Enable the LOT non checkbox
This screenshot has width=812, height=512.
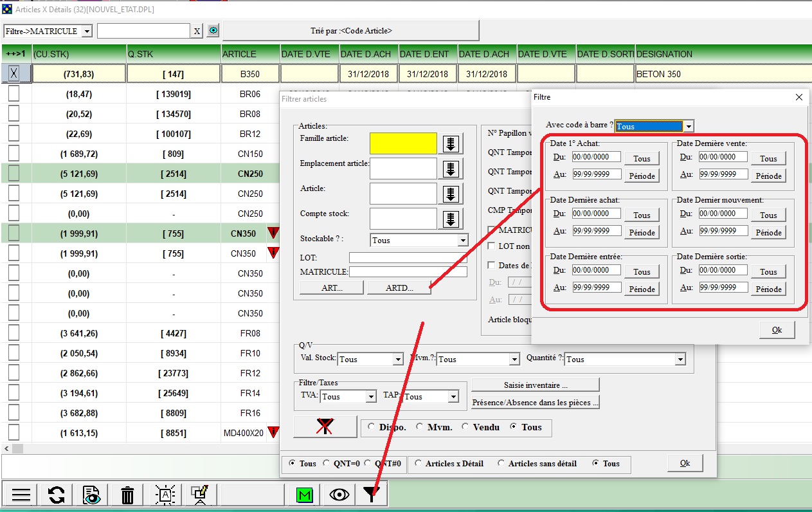click(x=492, y=246)
